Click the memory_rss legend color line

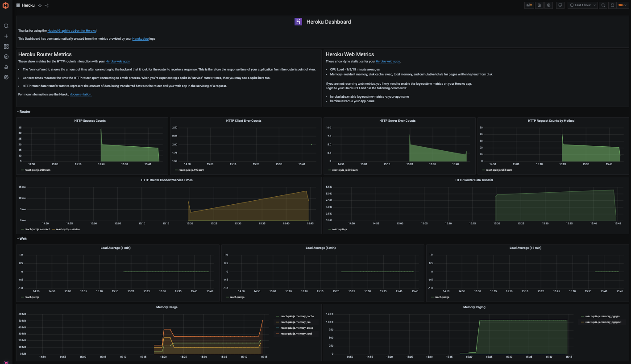pos(278,322)
